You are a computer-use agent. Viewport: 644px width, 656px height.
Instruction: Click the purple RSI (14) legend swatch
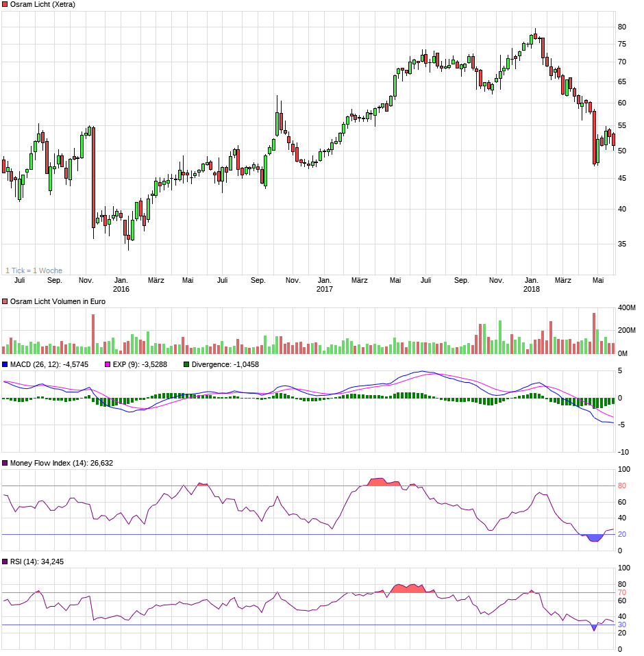pos(5,562)
